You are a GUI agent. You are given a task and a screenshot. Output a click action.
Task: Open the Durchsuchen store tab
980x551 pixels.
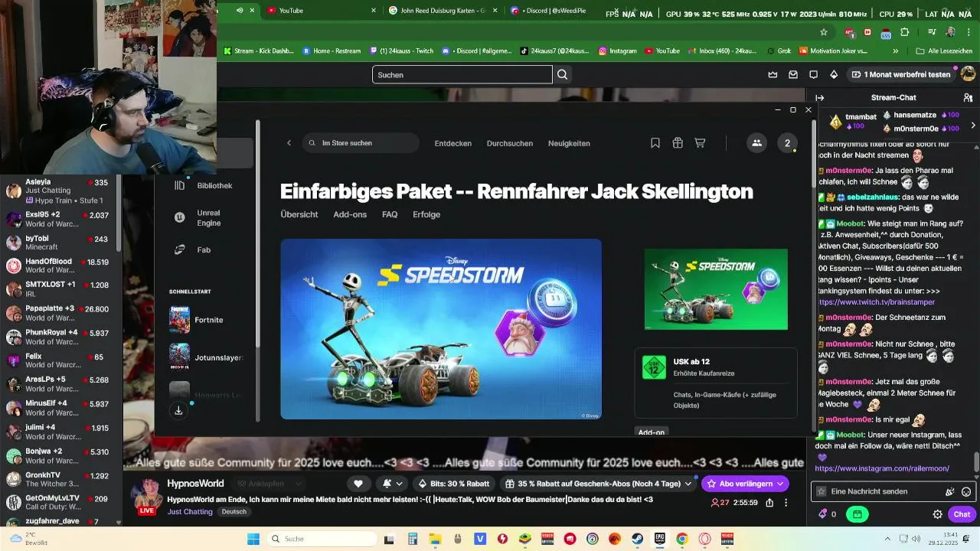(x=510, y=143)
